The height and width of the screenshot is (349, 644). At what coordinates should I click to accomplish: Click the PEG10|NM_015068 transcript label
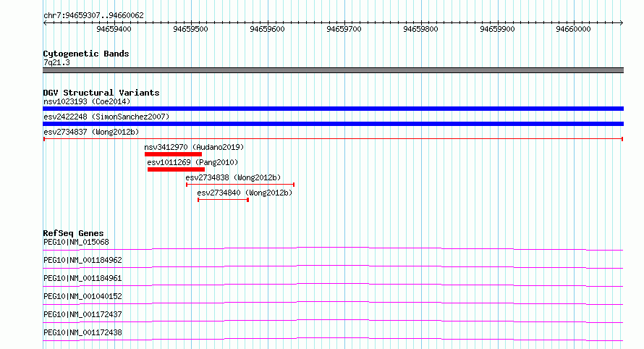point(77,242)
